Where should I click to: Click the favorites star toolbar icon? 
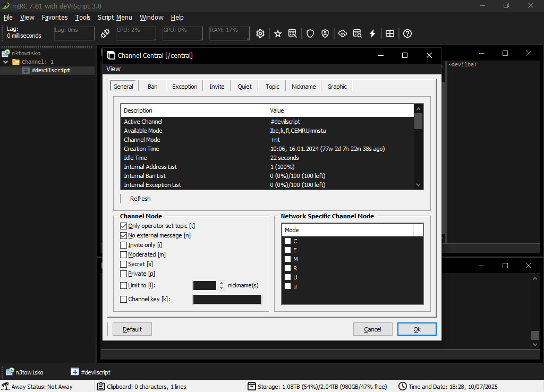(x=277, y=33)
